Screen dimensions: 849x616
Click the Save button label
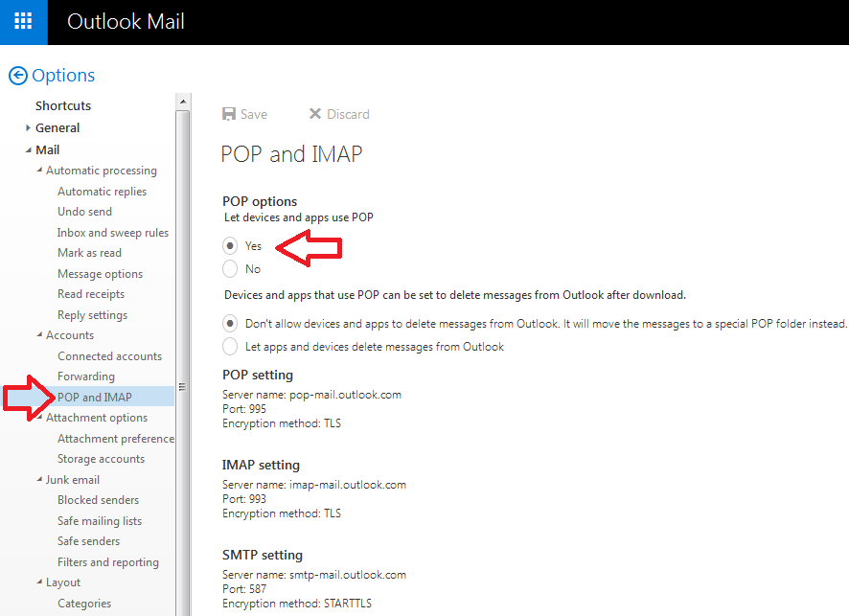coord(254,114)
